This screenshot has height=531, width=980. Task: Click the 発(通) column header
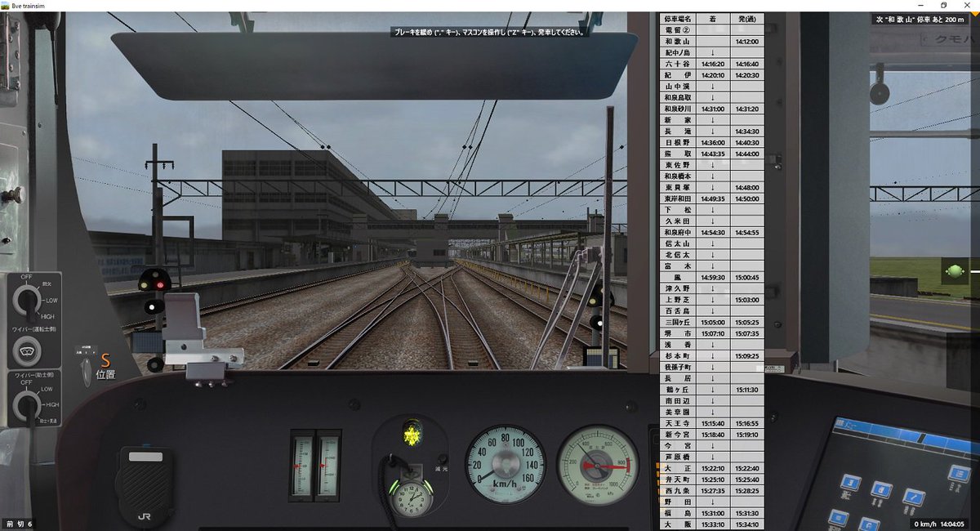pyautogui.click(x=746, y=18)
